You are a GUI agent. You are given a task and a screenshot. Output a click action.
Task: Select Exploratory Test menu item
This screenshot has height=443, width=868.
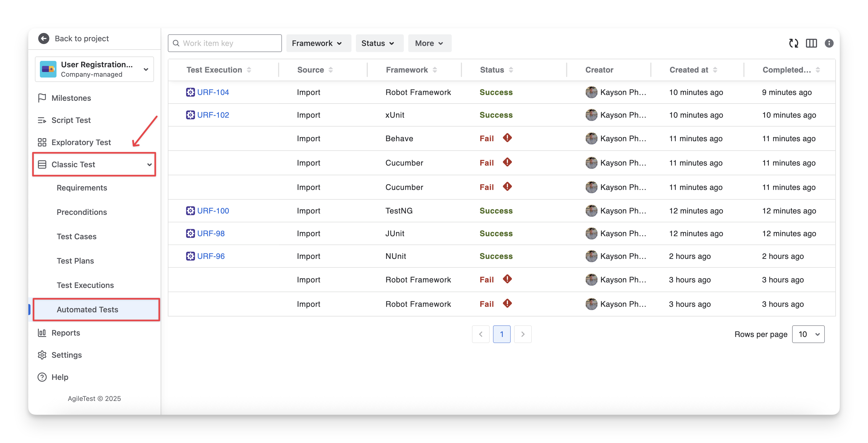[81, 142]
